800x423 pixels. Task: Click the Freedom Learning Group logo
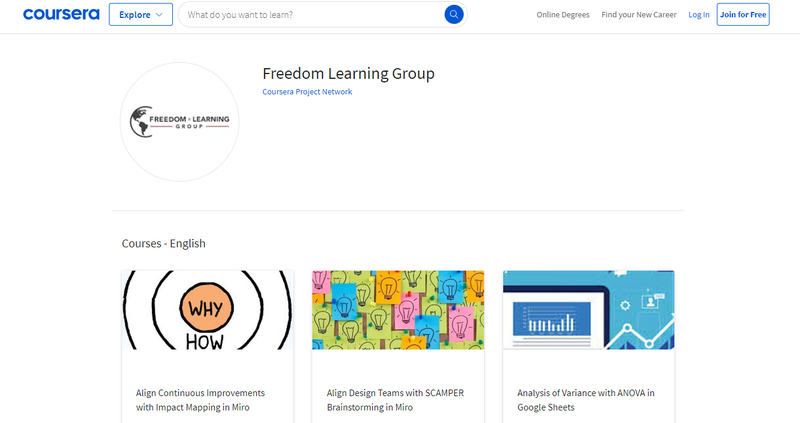pyautogui.click(x=180, y=122)
